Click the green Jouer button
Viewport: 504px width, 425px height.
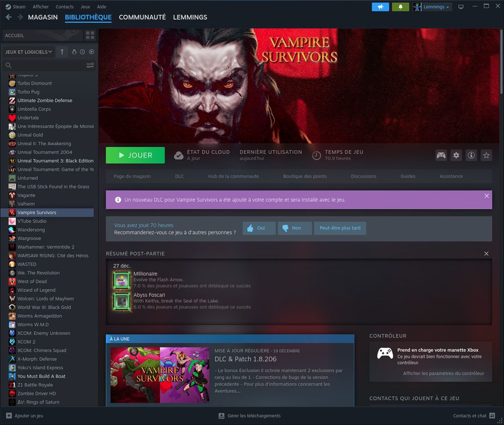(x=135, y=155)
